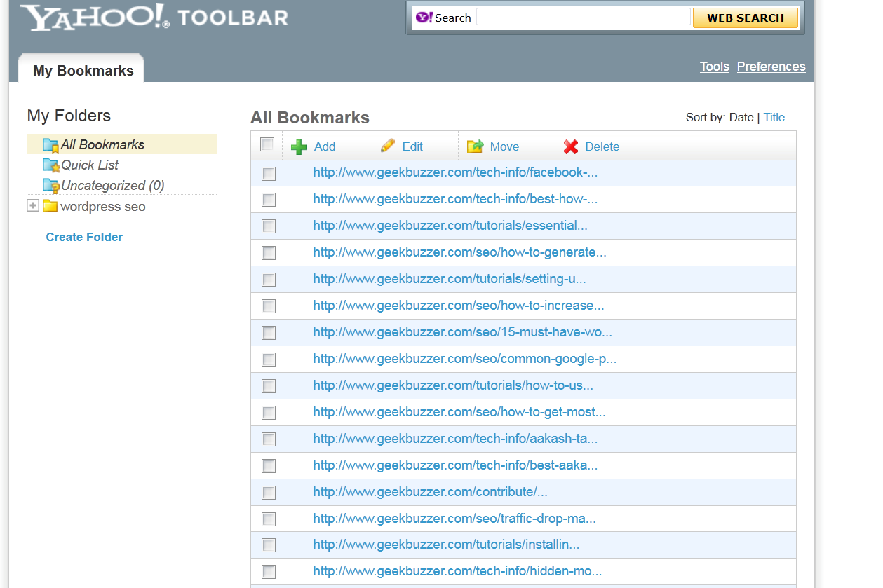Check the box for seo/traffic-drop-ma bookmark
Screen dimensions: 883x588
pos(269,519)
